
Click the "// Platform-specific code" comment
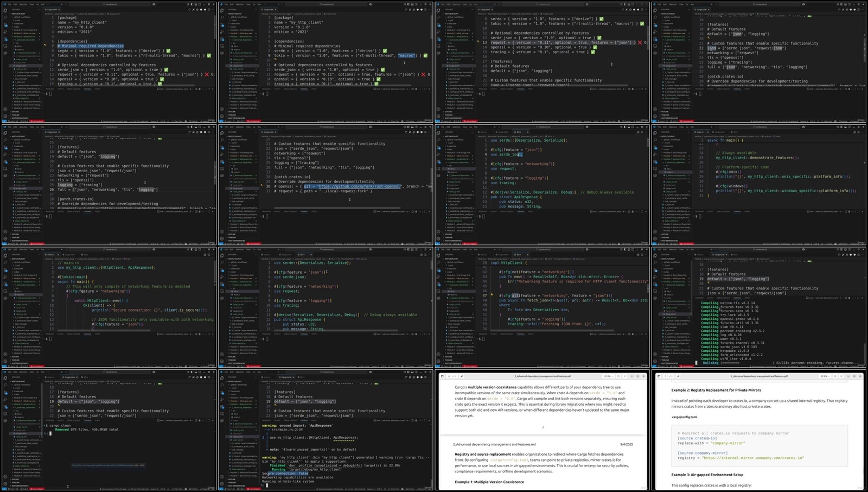(x=742, y=167)
